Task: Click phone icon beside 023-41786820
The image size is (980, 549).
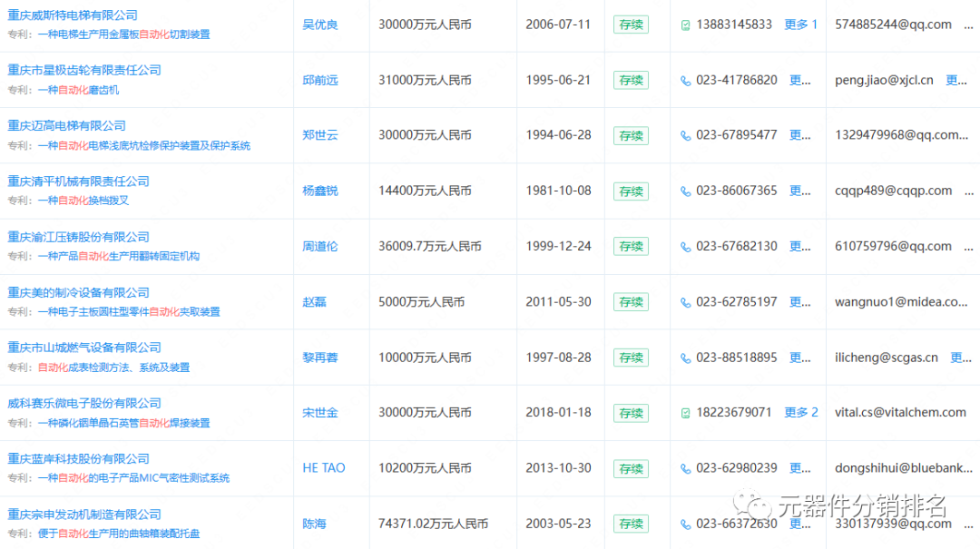Action: coord(686,81)
